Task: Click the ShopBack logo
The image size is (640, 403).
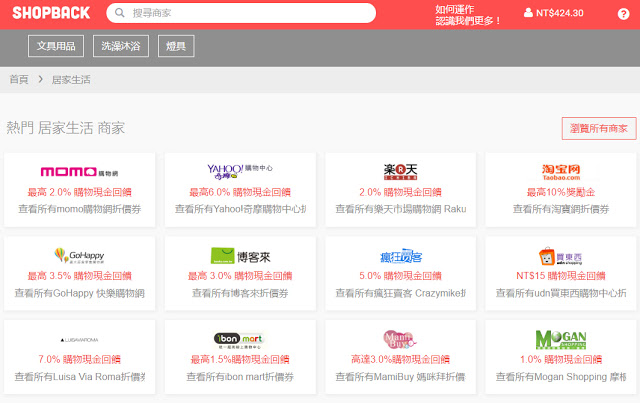Action: tap(50, 12)
